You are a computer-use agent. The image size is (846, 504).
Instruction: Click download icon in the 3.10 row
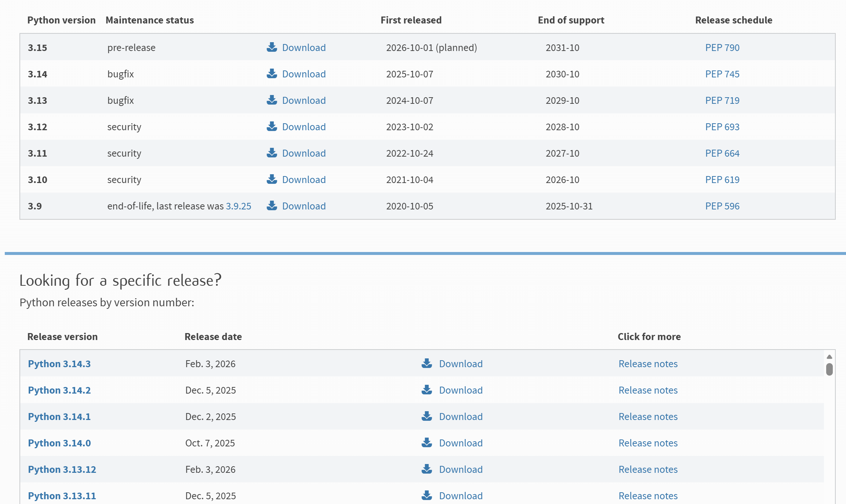[x=272, y=179]
